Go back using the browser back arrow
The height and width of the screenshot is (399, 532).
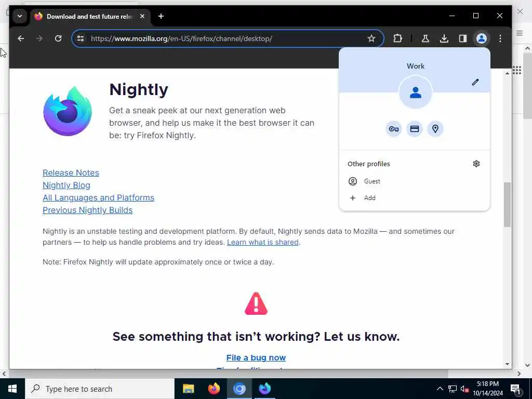point(21,38)
